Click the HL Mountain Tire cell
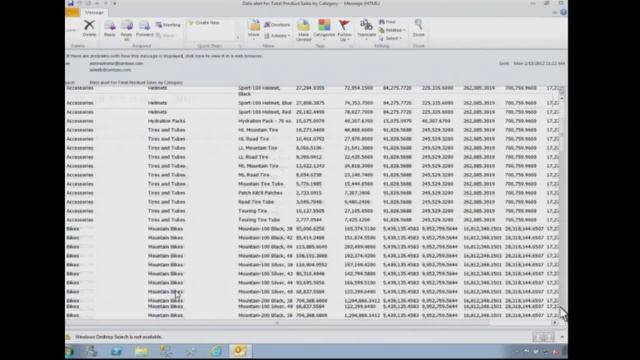640x360 pixels. tap(258, 130)
